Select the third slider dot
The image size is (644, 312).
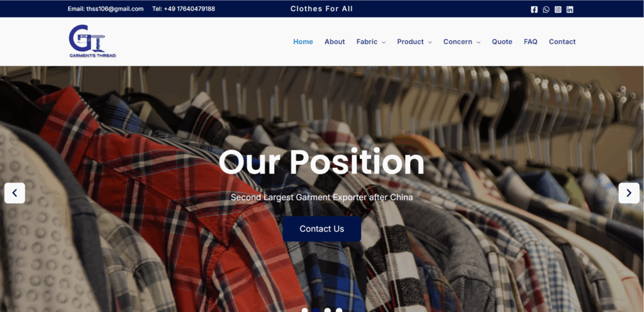pos(327,310)
